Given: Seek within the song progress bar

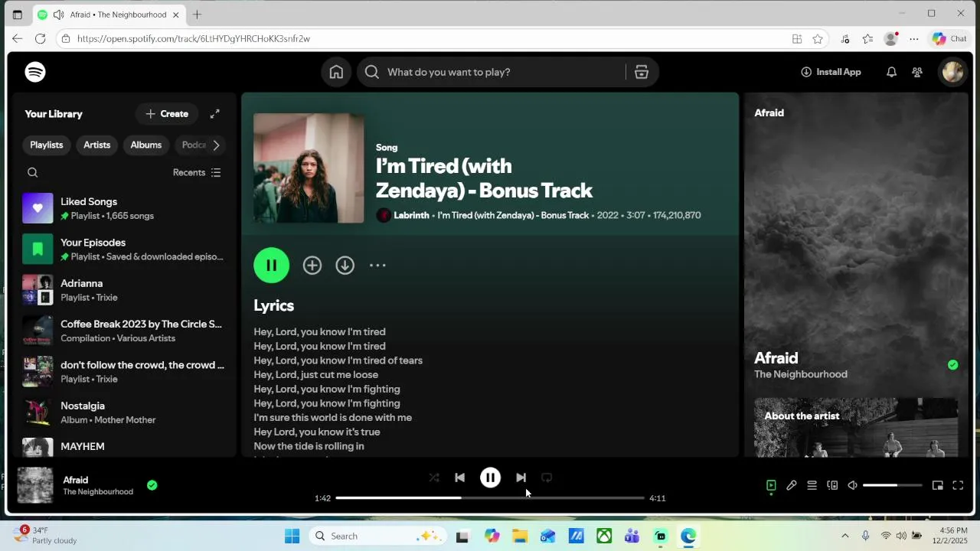Looking at the screenshot, I should 490,498.
